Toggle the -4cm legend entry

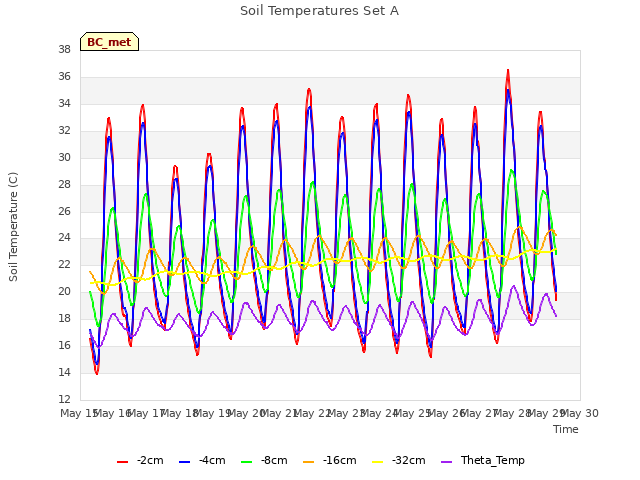pyautogui.click(x=202, y=460)
